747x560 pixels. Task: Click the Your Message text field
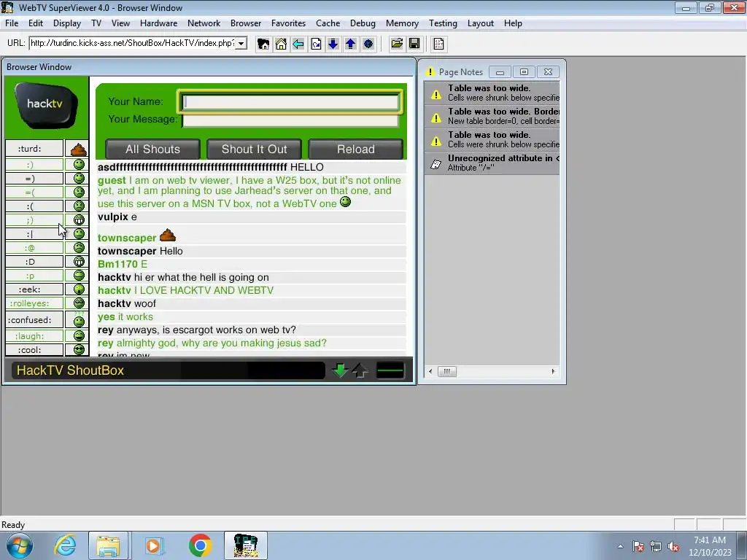[290, 120]
